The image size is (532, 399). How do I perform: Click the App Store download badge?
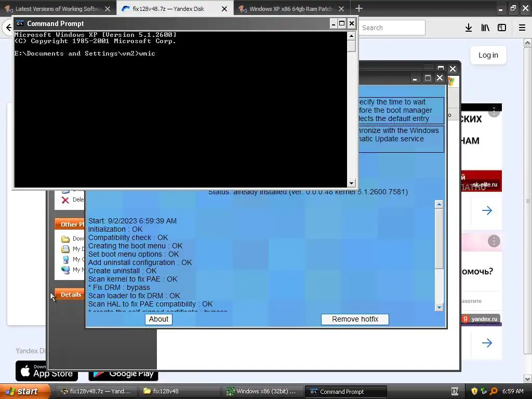[x=47, y=371]
